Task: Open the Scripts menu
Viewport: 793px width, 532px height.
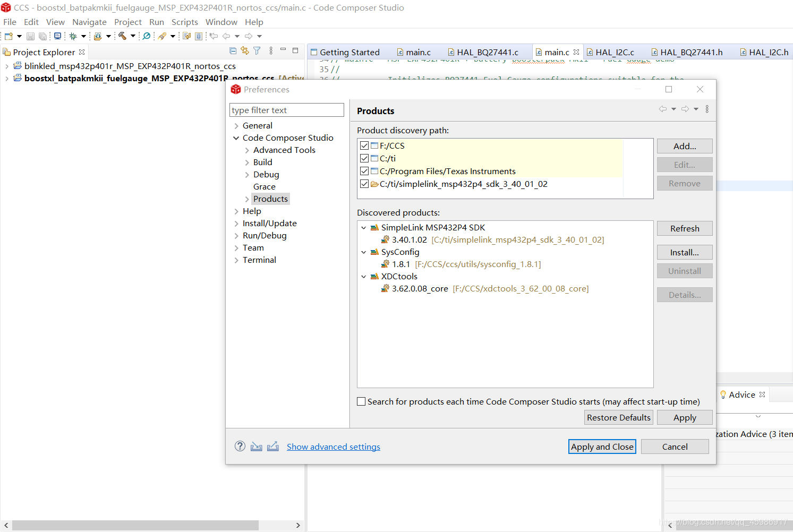Action: [184, 22]
